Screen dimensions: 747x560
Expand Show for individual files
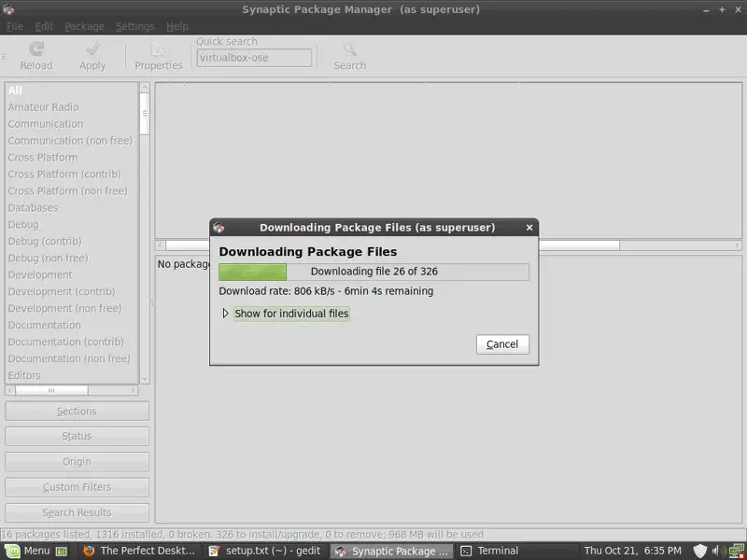click(225, 314)
